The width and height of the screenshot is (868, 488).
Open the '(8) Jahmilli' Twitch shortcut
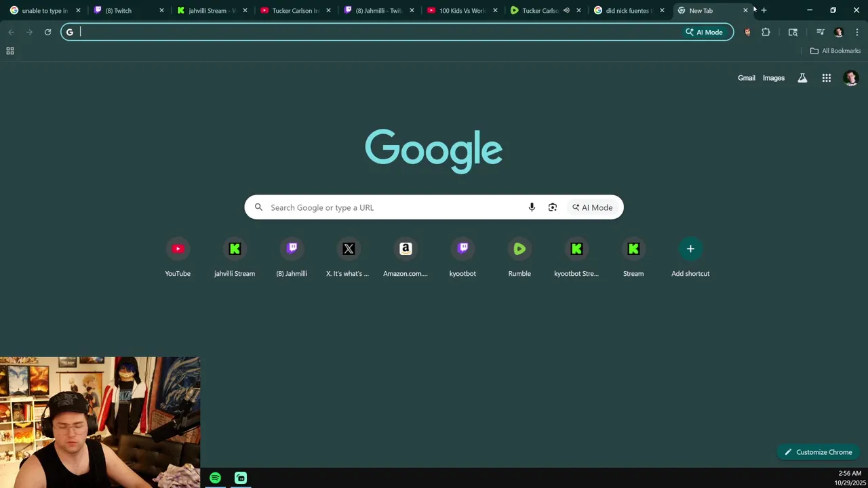click(x=292, y=258)
